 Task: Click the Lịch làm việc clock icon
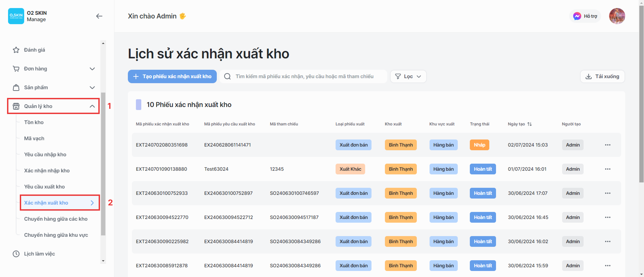[x=16, y=254]
